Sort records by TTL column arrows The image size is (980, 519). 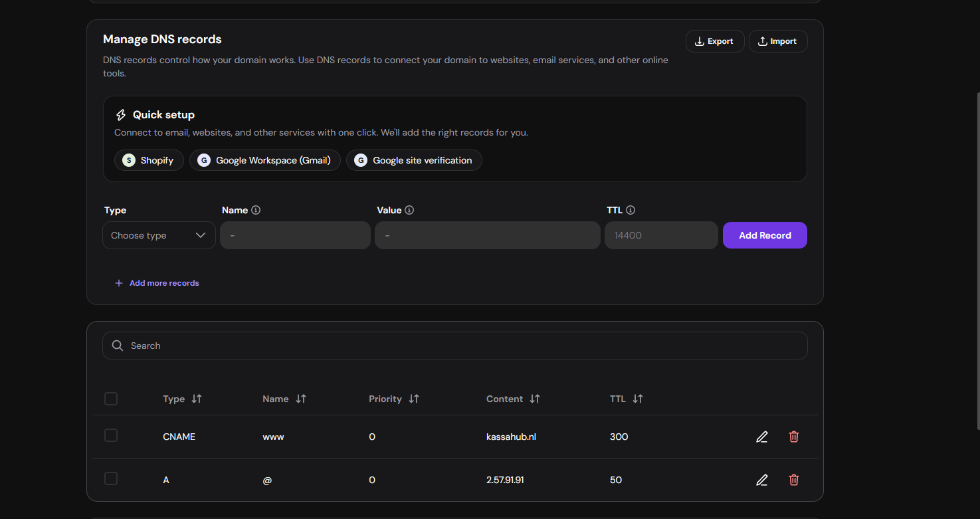[x=638, y=399]
